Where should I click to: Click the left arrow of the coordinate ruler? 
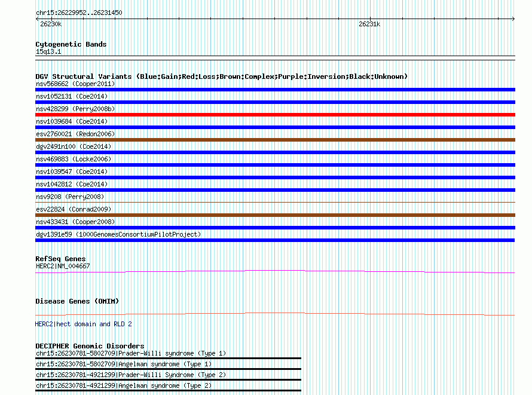37,19
